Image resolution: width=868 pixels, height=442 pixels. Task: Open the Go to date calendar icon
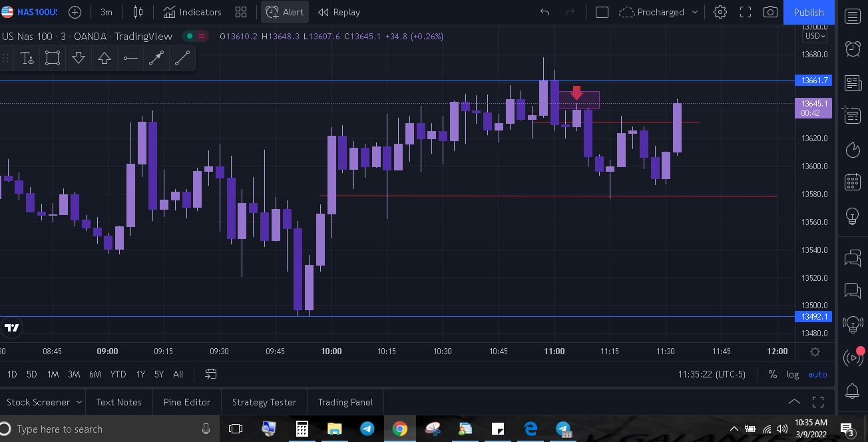coord(211,374)
